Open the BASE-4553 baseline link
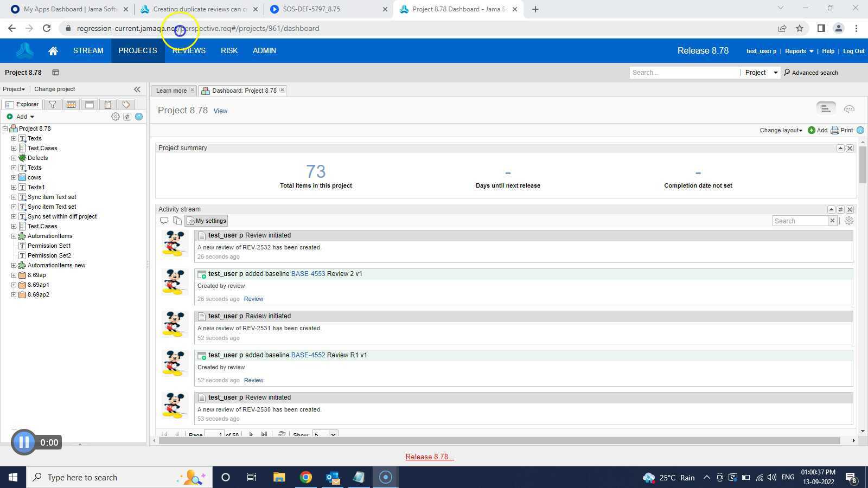This screenshot has width=868, height=488. click(308, 274)
